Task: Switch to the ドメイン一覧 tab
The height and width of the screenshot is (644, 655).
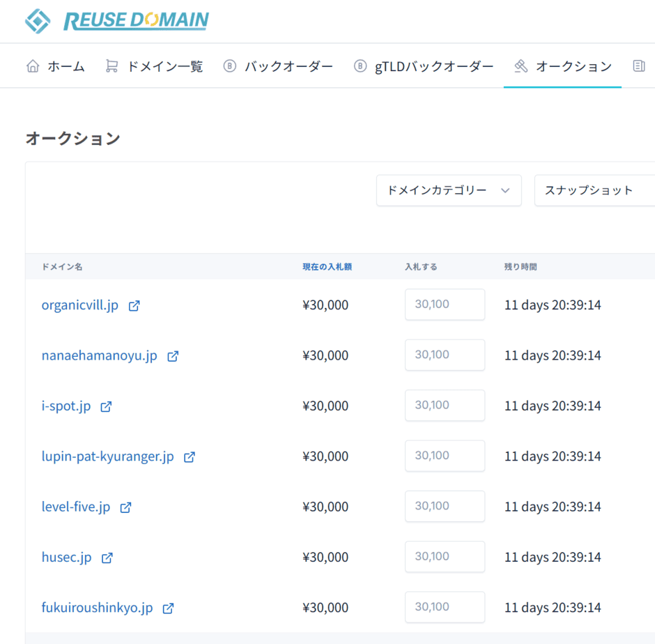Action: pyautogui.click(x=154, y=66)
